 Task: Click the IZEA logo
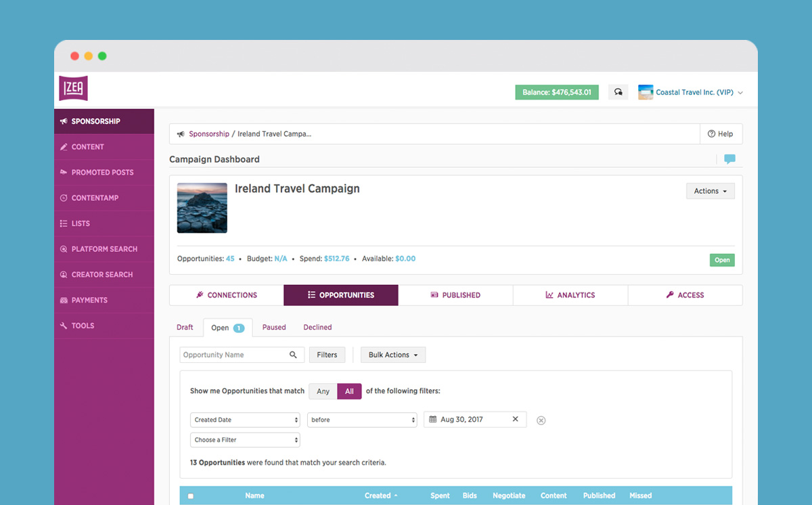coord(73,88)
